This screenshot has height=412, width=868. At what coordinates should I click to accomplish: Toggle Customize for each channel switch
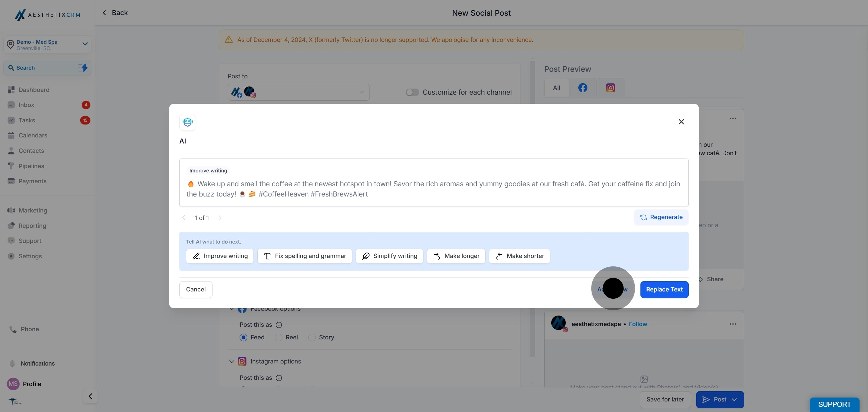tap(412, 92)
